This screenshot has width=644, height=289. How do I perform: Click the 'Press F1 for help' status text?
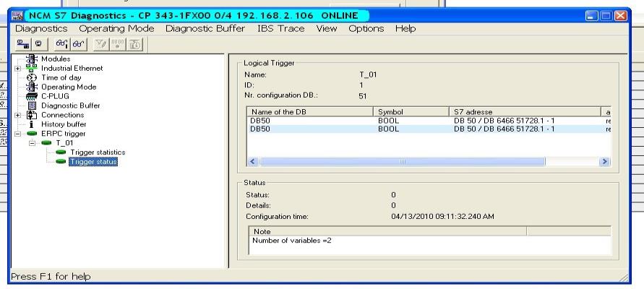(51, 277)
